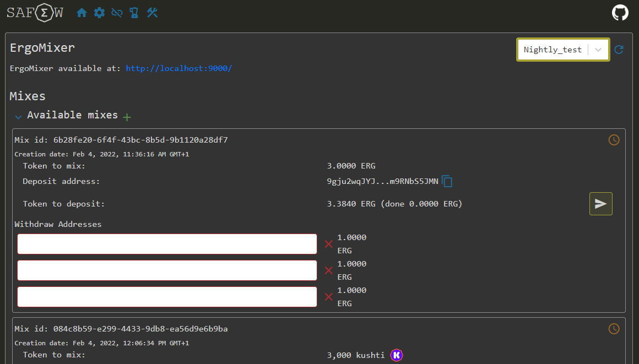Open the mixer blender icon
Viewport: 639px width, 364px height.
coord(134,13)
